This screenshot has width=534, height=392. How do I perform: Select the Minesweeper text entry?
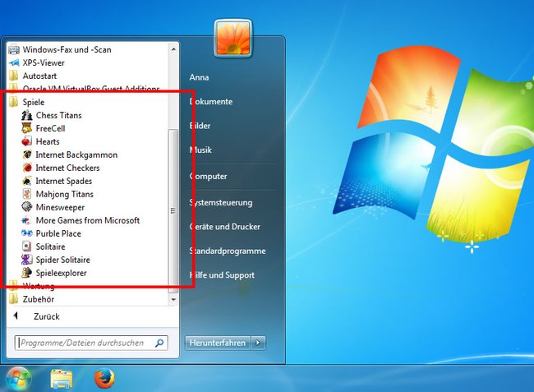(x=60, y=207)
